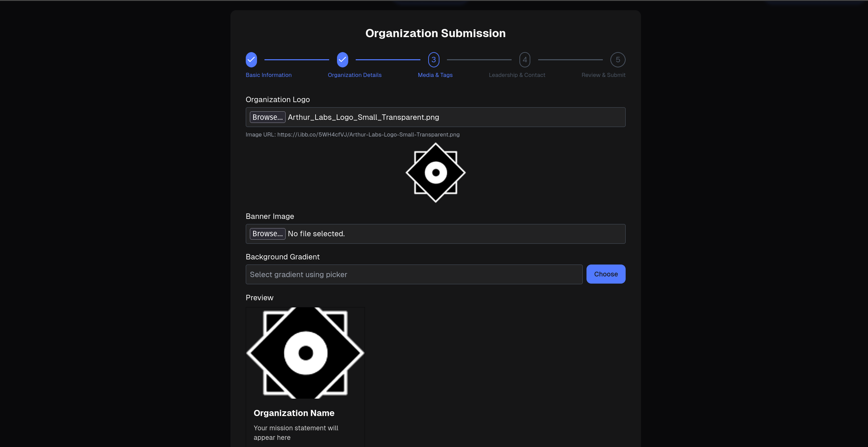Focus the Background Gradient input field
868x447 pixels.
point(414,274)
